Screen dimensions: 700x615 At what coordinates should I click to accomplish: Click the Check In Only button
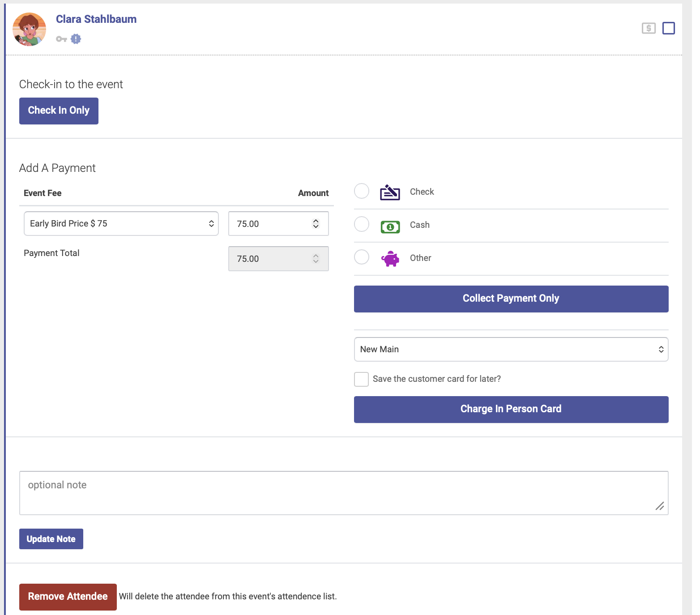(x=59, y=111)
